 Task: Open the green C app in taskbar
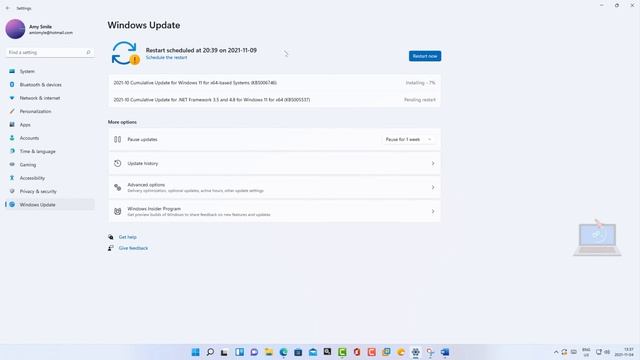click(x=342, y=352)
